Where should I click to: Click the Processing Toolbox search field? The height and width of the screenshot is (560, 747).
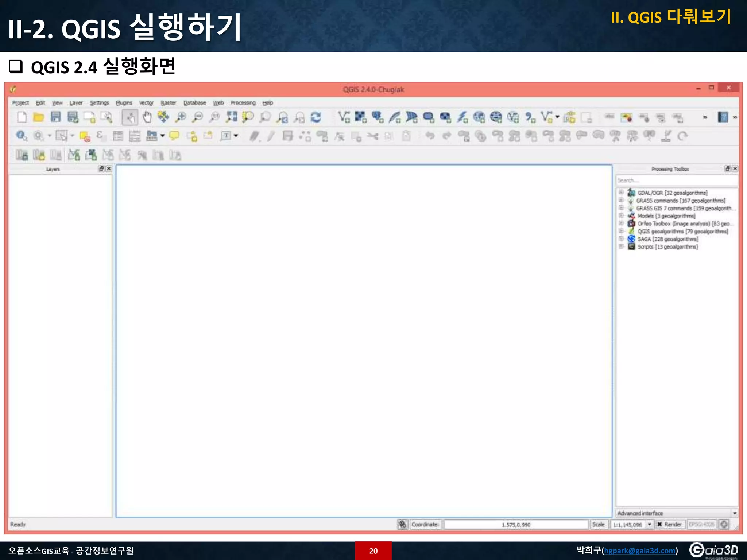click(677, 180)
